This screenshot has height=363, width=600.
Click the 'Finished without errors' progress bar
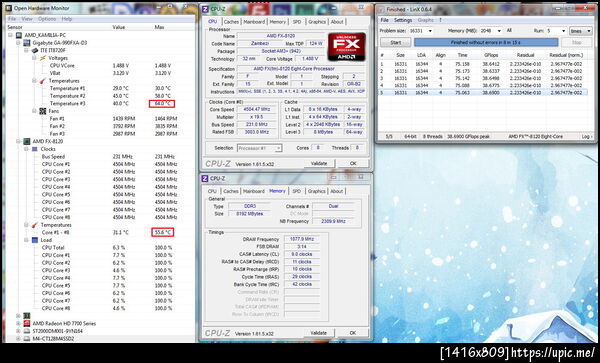tap(486, 42)
